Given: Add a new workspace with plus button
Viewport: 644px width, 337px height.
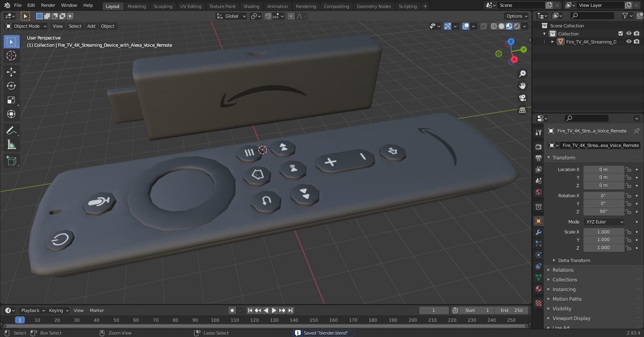Looking at the screenshot, I should click(425, 6).
